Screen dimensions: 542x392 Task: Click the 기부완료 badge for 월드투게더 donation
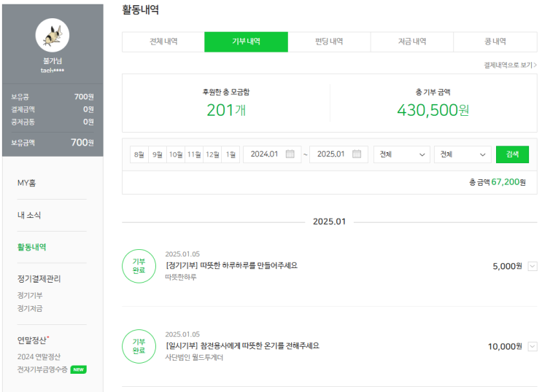139,346
